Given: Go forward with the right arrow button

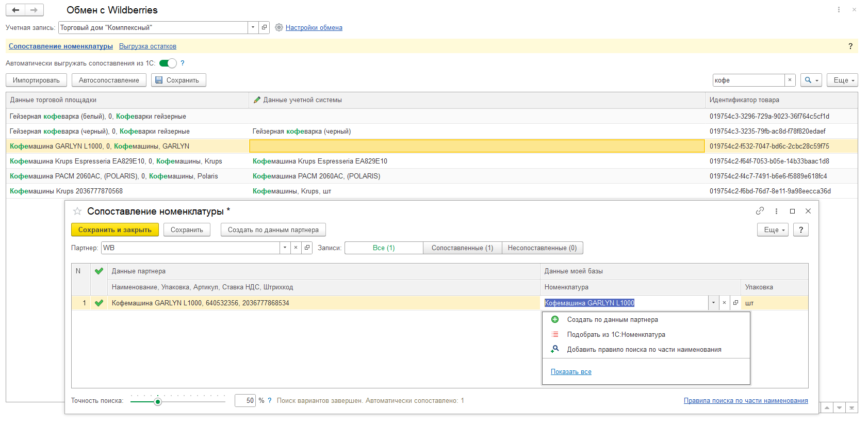Looking at the screenshot, I should pyautogui.click(x=34, y=10).
